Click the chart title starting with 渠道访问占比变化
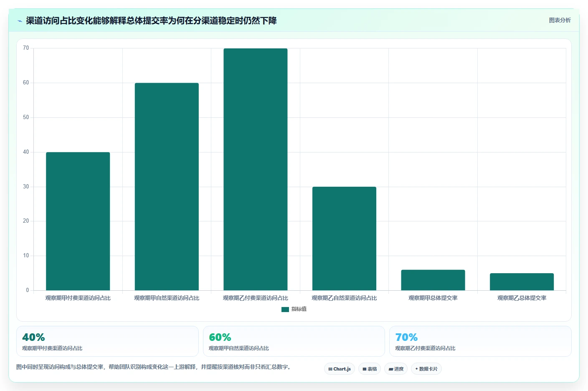The width and height of the screenshot is (588, 391). 151,21
